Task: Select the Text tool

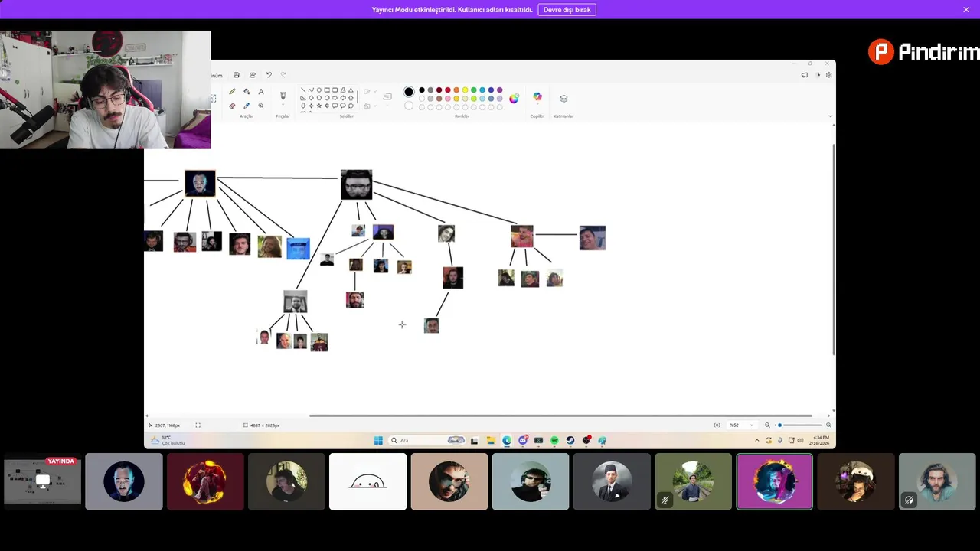Action: [261, 91]
